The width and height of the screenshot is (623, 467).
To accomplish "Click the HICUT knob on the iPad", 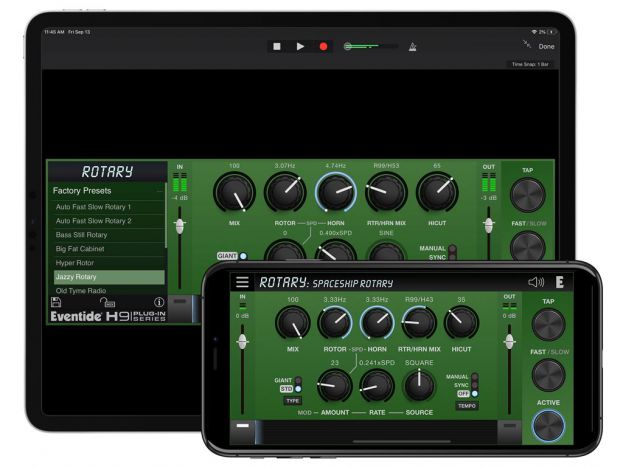I will click(x=437, y=193).
